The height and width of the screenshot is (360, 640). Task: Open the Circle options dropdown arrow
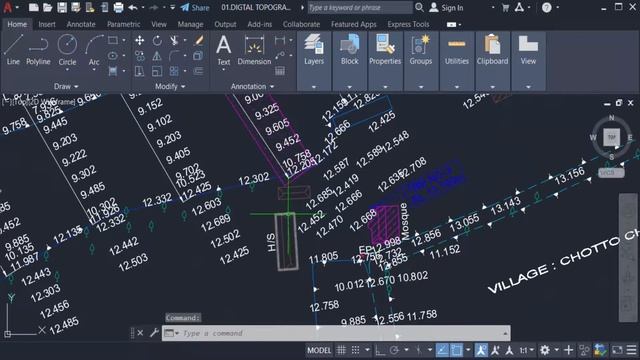point(67,70)
